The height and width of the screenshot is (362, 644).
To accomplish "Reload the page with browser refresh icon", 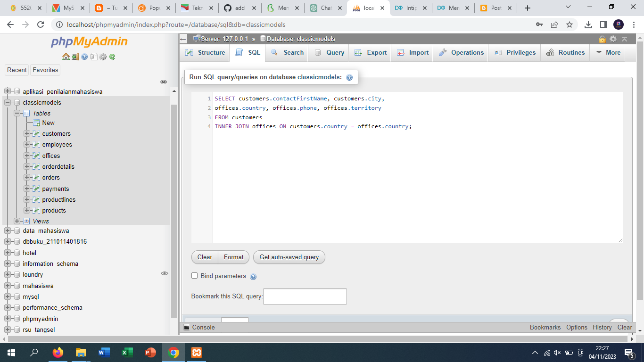I will 41,25.
